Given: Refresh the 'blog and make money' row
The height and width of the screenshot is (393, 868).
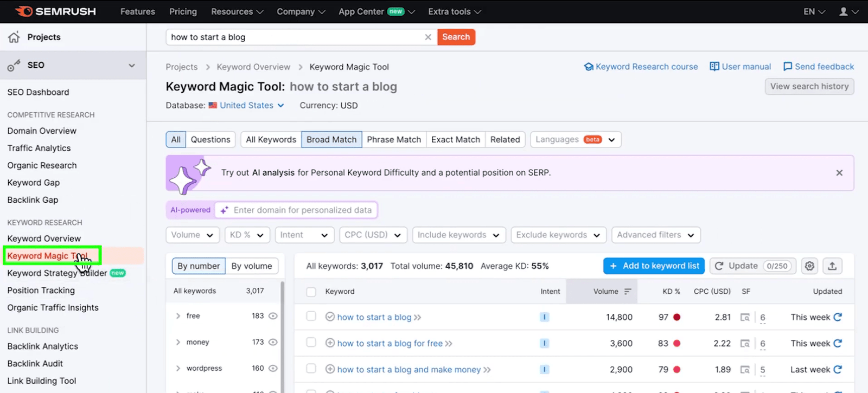Looking at the screenshot, I should [838, 369].
